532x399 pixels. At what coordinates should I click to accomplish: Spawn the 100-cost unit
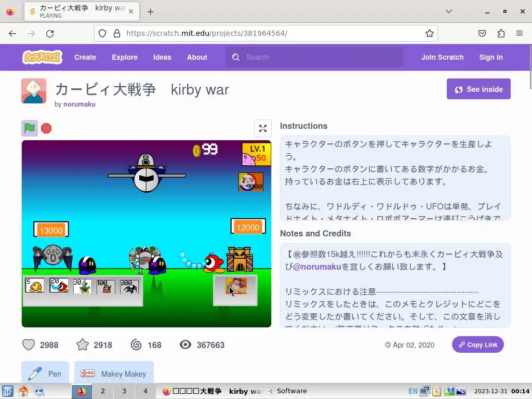pyautogui.click(x=105, y=287)
